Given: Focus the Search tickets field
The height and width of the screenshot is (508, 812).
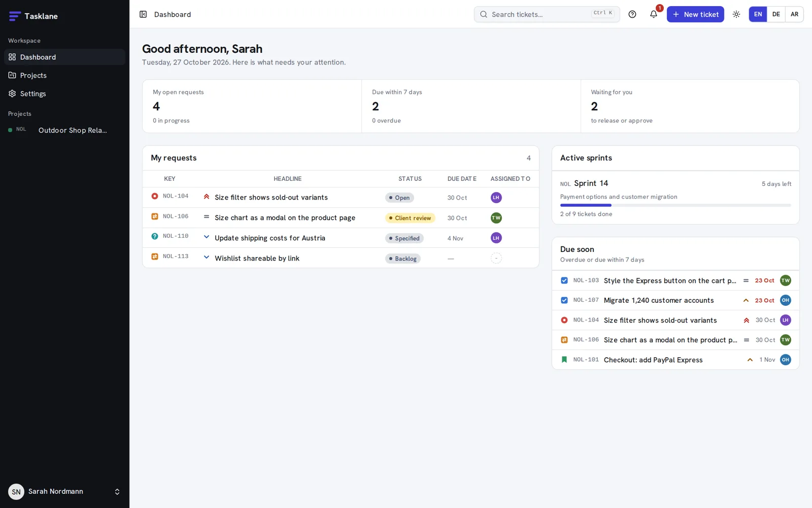Looking at the screenshot, I should click(547, 14).
